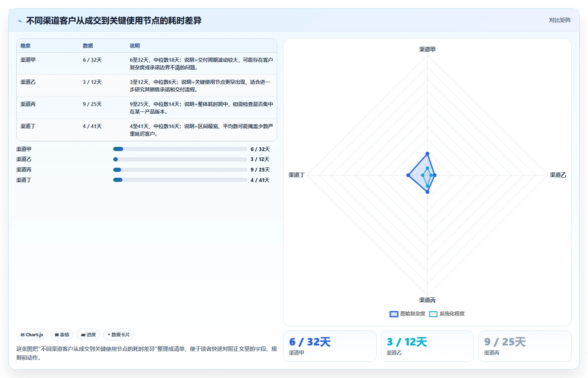Open the 3 / 12天 渠道乙 data card
The image size is (588, 378).
427,346
